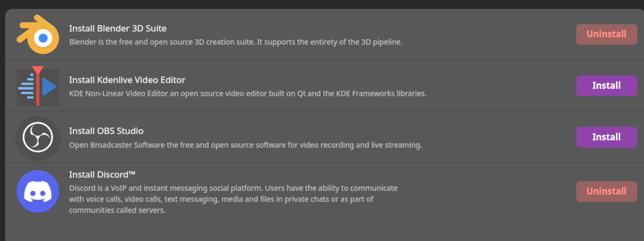Select the 'Install OBS Studio' title
Screen dimensions: 644x241
click(106, 131)
